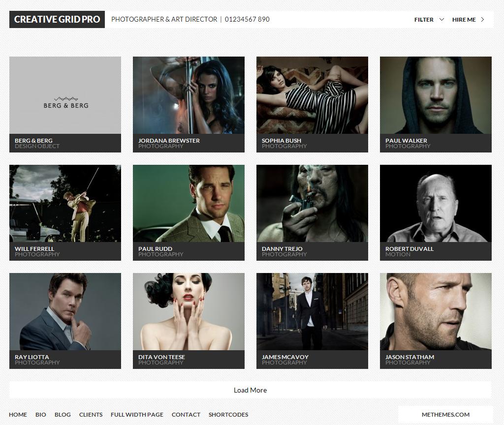The image size is (504, 425).
Task: Click the SOPHIA BUSH caption title
Action: click(281, 140)
